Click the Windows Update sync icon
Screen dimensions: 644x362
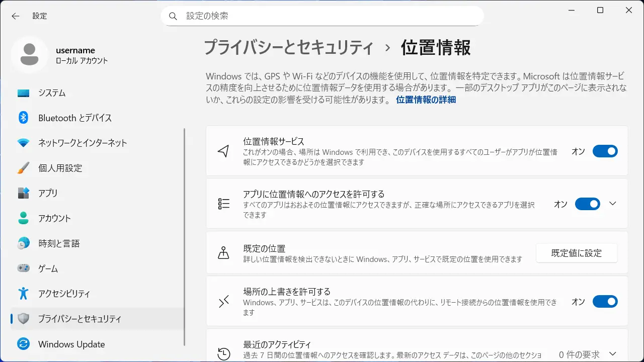click(x=24, y=344)
